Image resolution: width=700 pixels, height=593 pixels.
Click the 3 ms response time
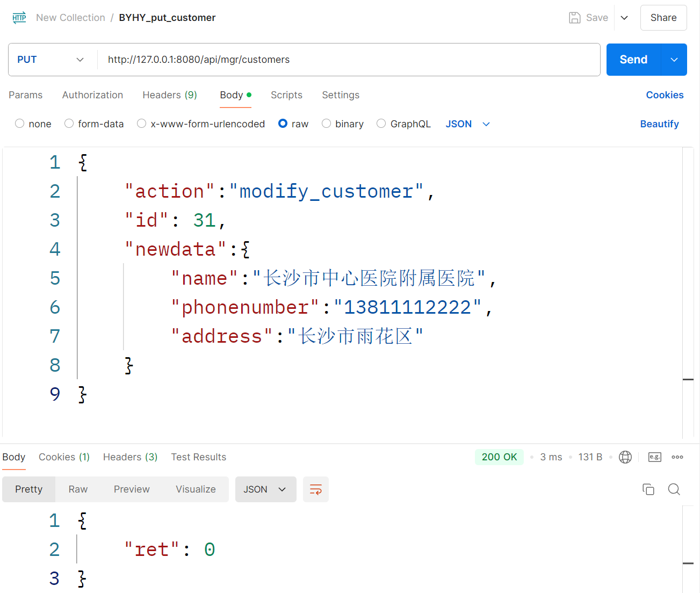coord(551,457)
